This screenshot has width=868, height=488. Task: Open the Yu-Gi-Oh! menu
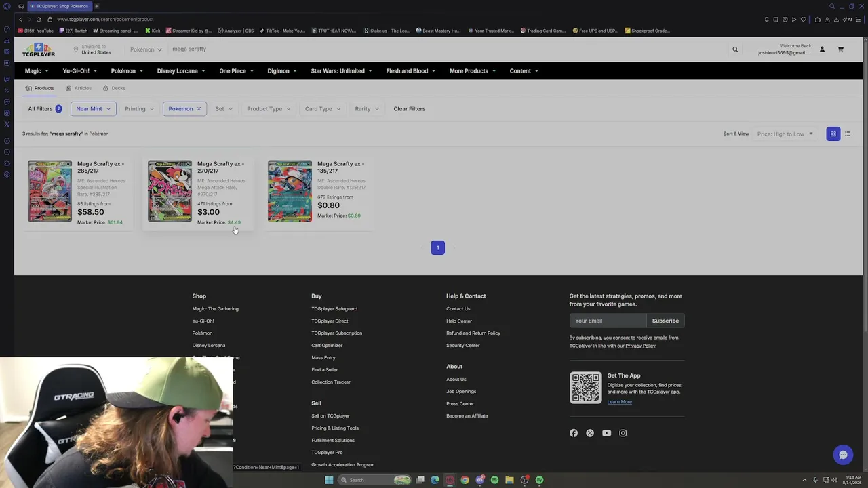click(x=80, y=70)
